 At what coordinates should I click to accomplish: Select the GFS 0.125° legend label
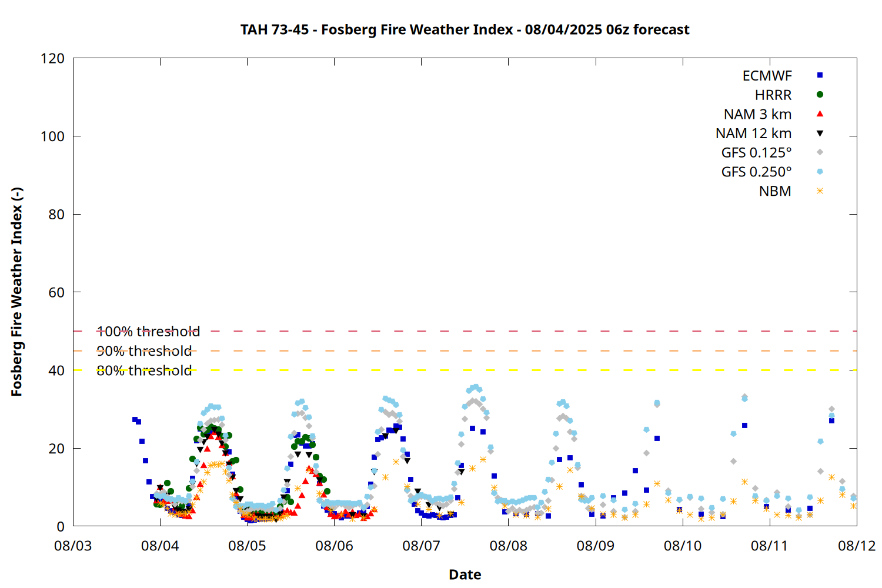click(756, 153)
